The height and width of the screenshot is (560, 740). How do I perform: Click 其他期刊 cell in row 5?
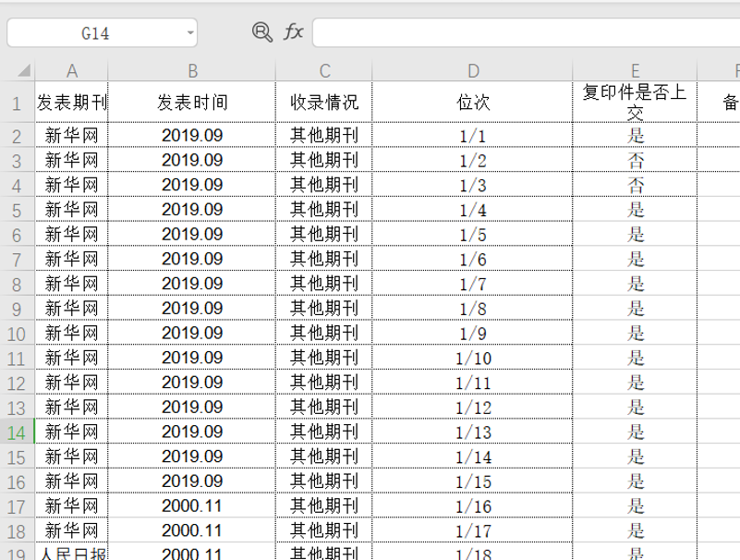click(324, 209)
